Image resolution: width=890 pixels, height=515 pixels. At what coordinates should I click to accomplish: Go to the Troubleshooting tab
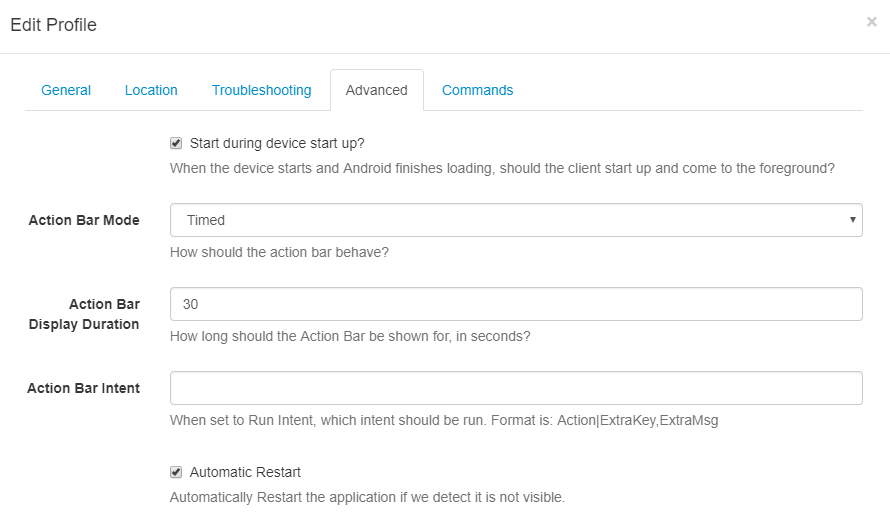[261, 90]
